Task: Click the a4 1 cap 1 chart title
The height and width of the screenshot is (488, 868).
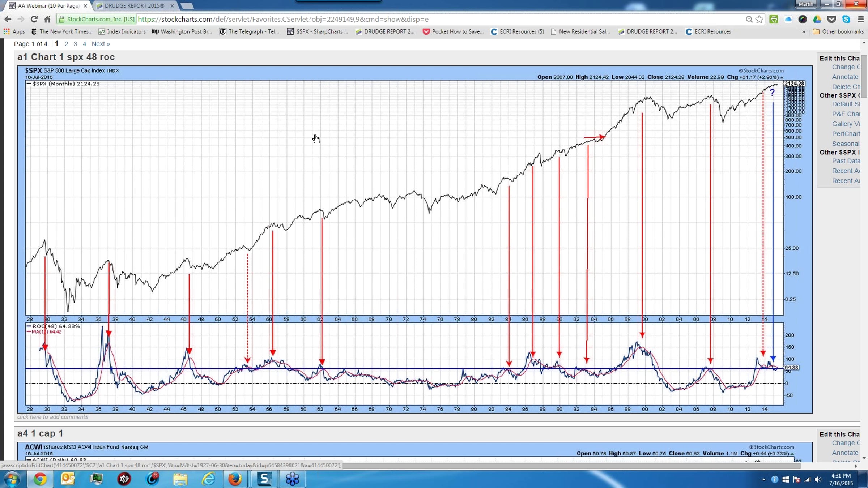Action: (x=40, y=433)
